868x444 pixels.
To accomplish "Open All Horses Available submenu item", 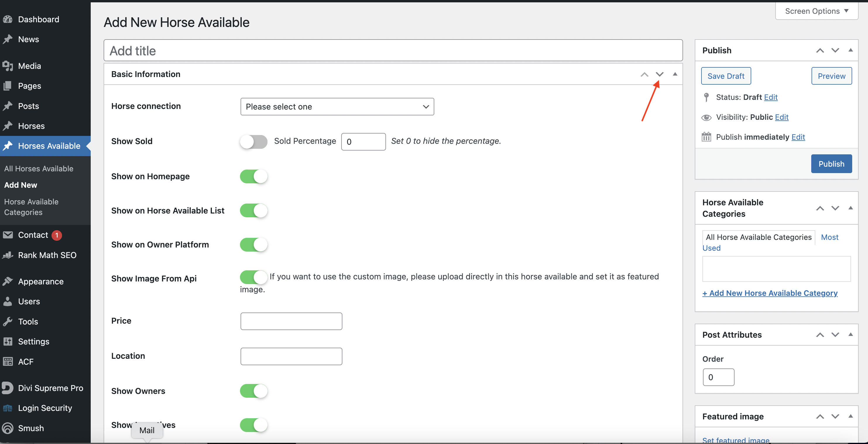I will coord(39,169).
